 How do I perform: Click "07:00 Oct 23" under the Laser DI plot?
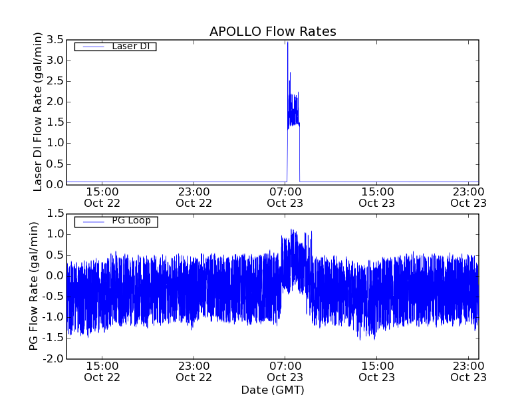click(x=285, y=198)
